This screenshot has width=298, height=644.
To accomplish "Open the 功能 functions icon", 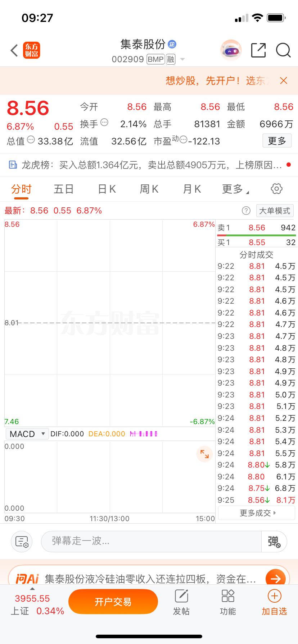I will 228,602.
